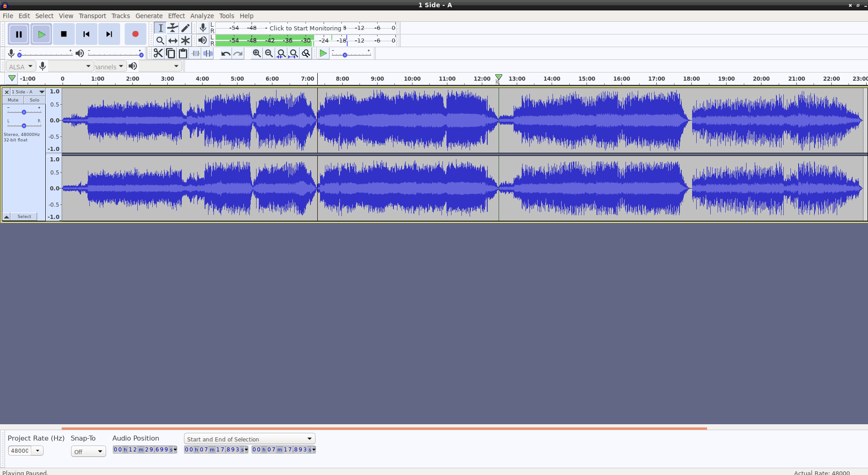Select the Multi-Tool asterisk icon

click(185, 41)
